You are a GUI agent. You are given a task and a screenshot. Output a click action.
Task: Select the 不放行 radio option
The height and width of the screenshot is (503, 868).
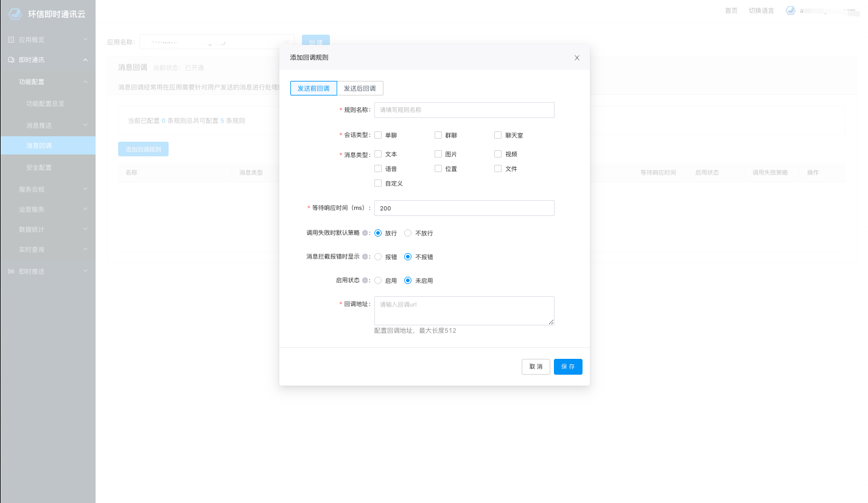tap(408, 233)
